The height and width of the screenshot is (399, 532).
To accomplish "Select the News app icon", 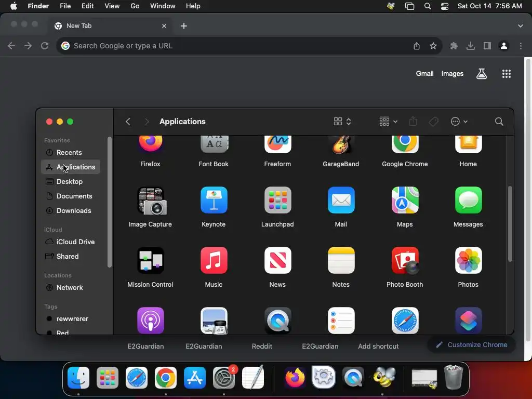I will point(277,260).
